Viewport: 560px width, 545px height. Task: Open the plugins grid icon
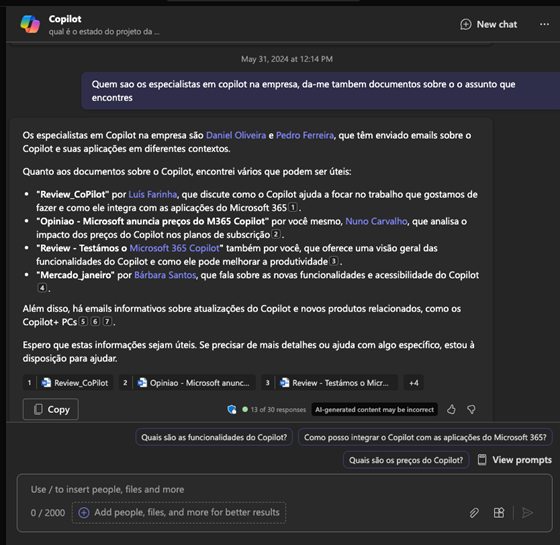click(x=499, y=513)
